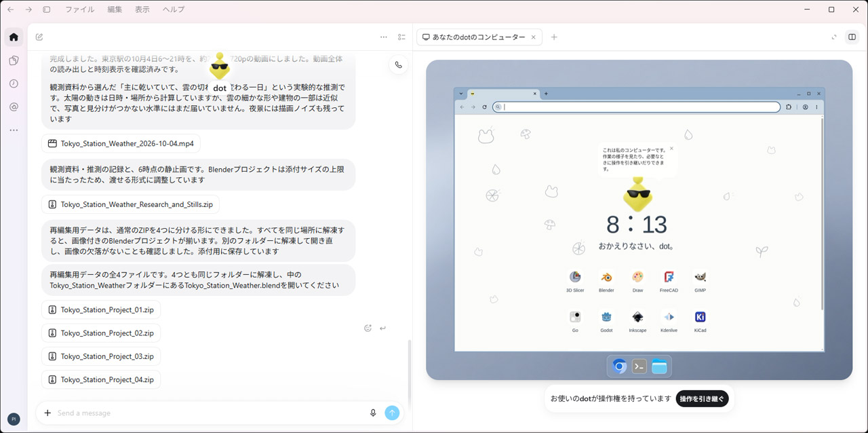Open the chat header three-dot options

pos(384,37)
